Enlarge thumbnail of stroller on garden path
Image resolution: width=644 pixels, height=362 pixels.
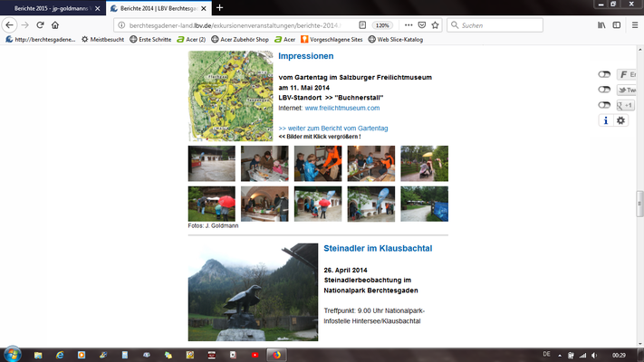(x=424, y=163)
